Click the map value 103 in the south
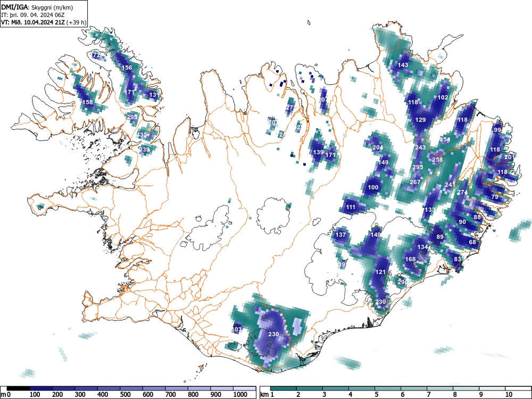This screenshot has height=399, width=532. (237, 329)
